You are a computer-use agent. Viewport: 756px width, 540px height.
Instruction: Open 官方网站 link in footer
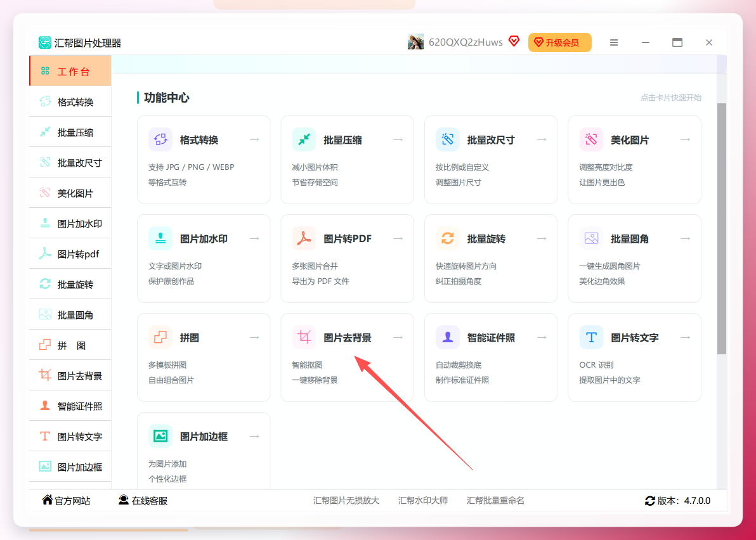66,501
